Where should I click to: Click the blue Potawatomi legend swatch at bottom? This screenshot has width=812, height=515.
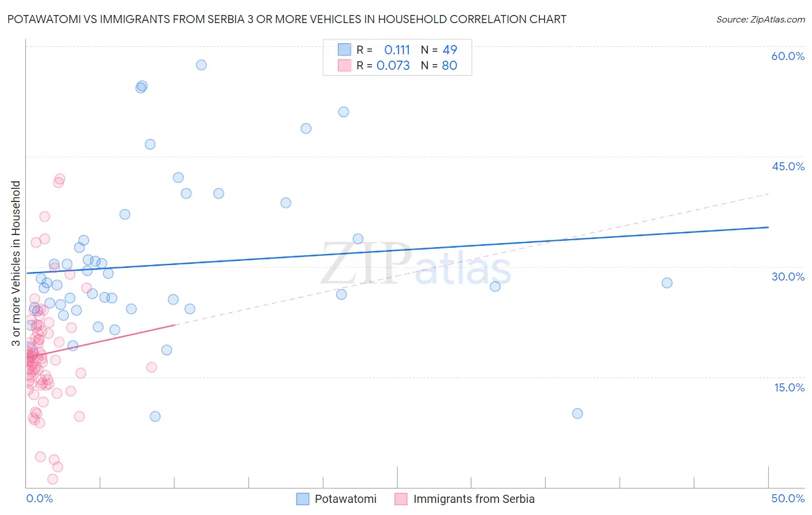tap(303, 499)
